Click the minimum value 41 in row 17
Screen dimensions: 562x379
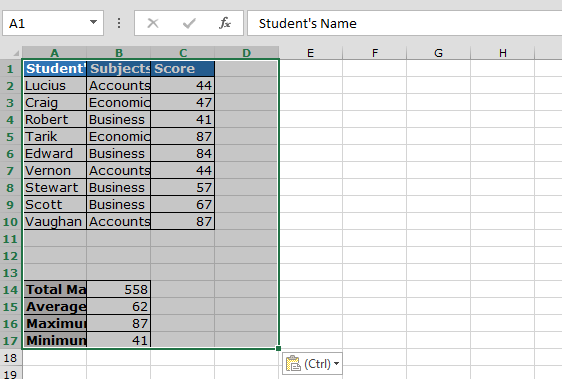(x=119, y=341)
